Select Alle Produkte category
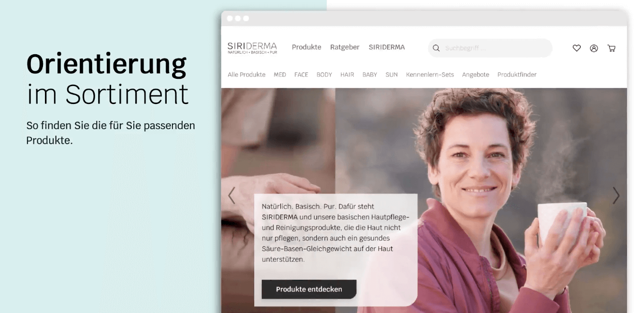Screen dimensions: 644x313 click(246, 75)
